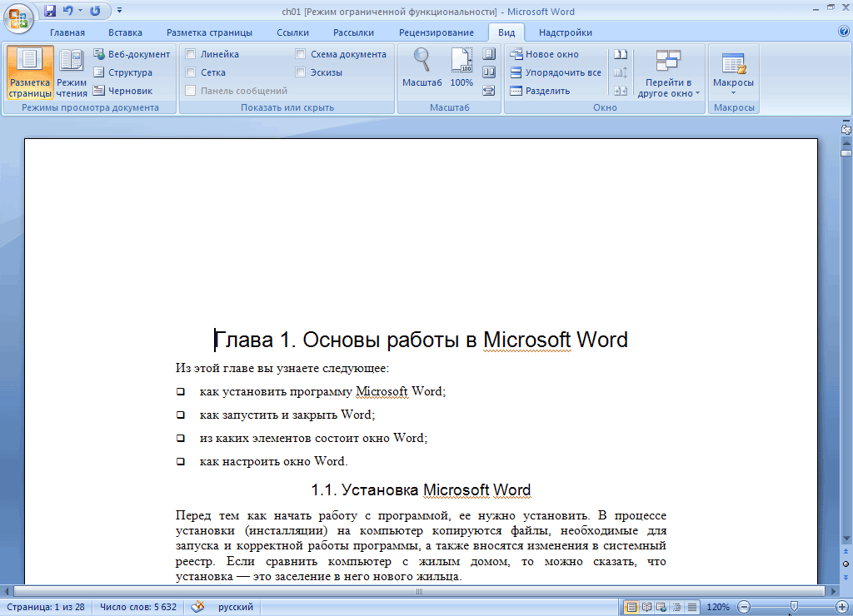Click language indicator русский

(x=236, y=607)
